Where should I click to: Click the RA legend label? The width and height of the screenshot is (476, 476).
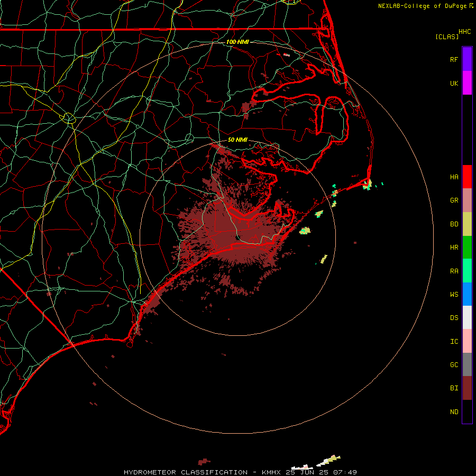(x=454, y=271)
